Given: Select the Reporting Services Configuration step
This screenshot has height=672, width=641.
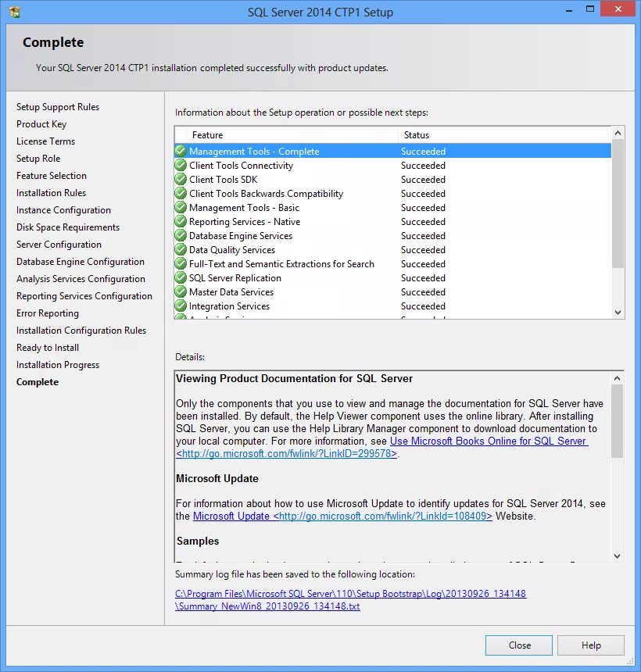Looking at the screenshot, I should coord(84,295).
